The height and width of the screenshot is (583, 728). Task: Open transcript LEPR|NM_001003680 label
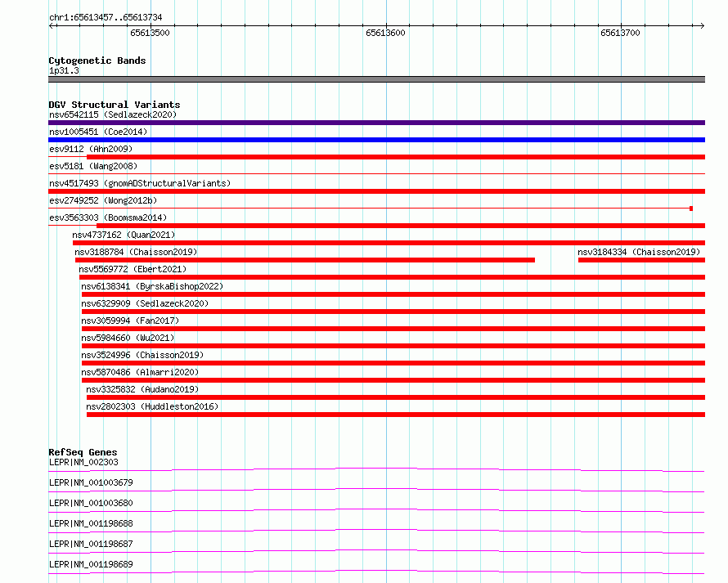[x=91, y=503]
